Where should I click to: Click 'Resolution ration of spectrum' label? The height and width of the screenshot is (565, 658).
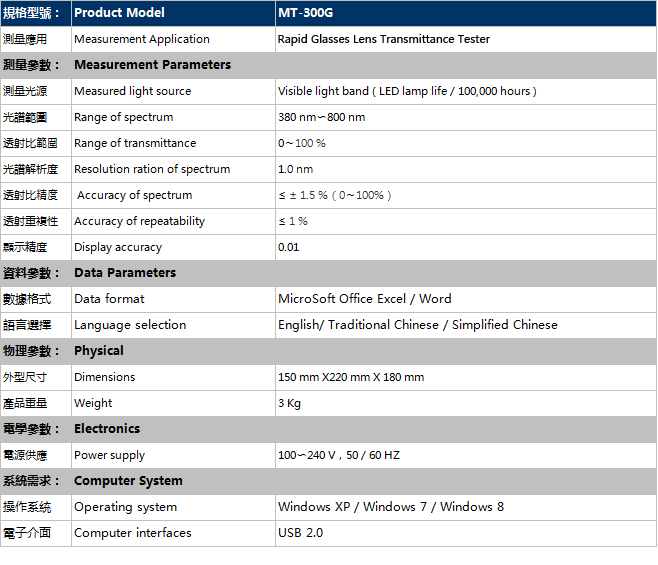[x=152, y=169]
